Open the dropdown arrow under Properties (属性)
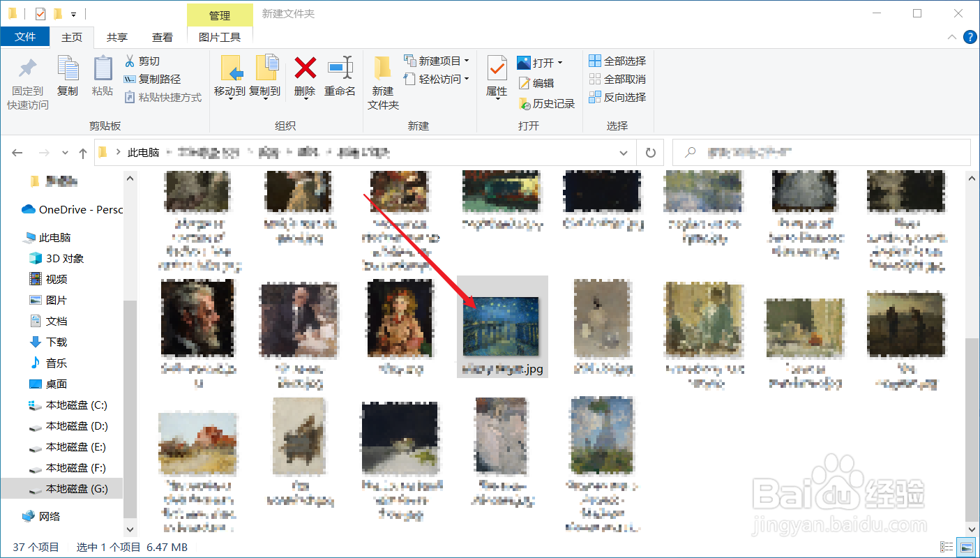The height and width of the screenshot is (558, 980). tap(497, 99)
